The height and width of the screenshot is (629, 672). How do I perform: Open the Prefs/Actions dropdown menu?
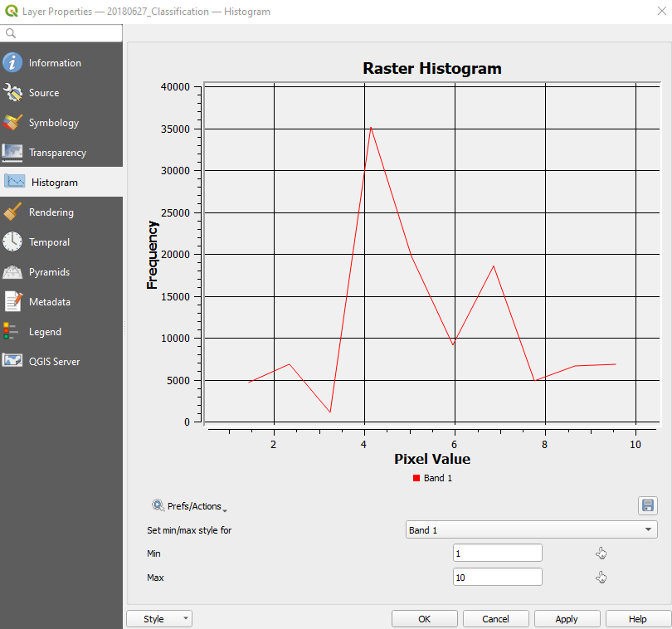pyautogui.click(x=189, y=506)
